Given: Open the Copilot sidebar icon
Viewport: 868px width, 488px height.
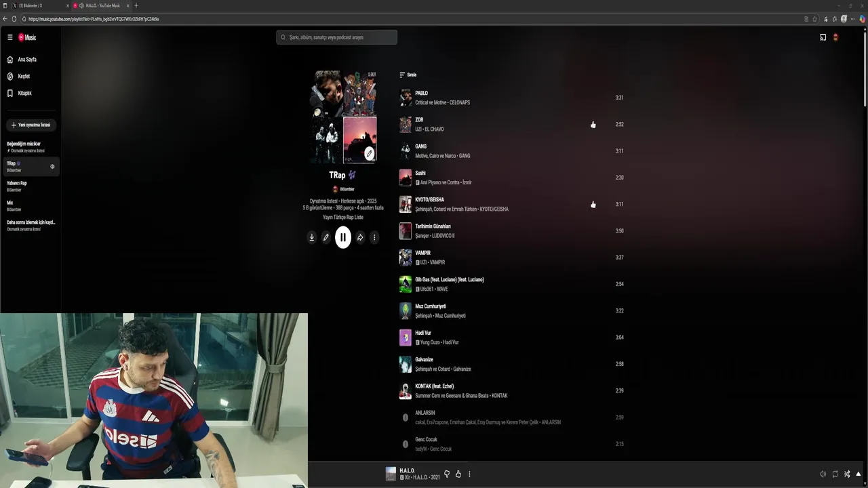Looking at the screenshot, I should coord(862,19).
